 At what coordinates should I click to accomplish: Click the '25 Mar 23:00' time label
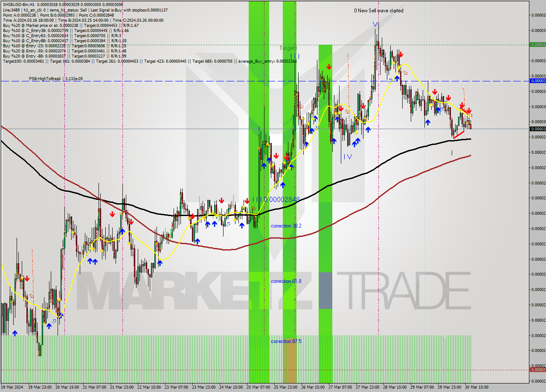285,387
